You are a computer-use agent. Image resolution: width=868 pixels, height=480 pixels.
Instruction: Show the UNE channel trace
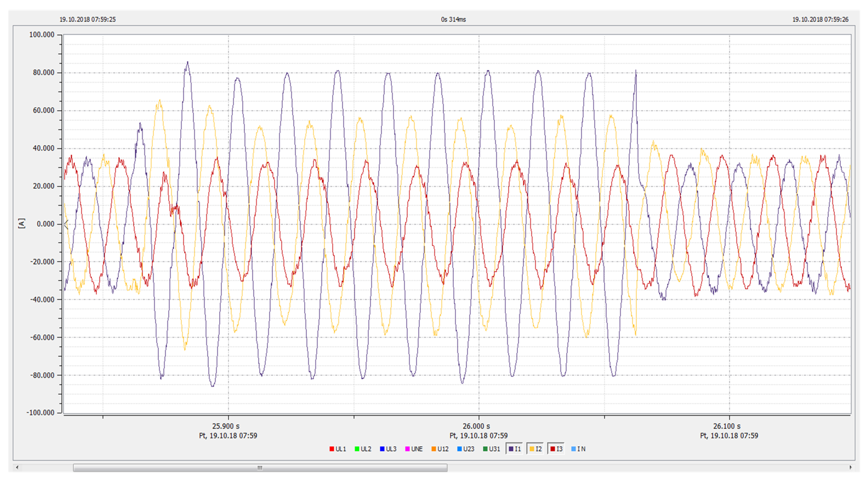[x=414, y=449]
